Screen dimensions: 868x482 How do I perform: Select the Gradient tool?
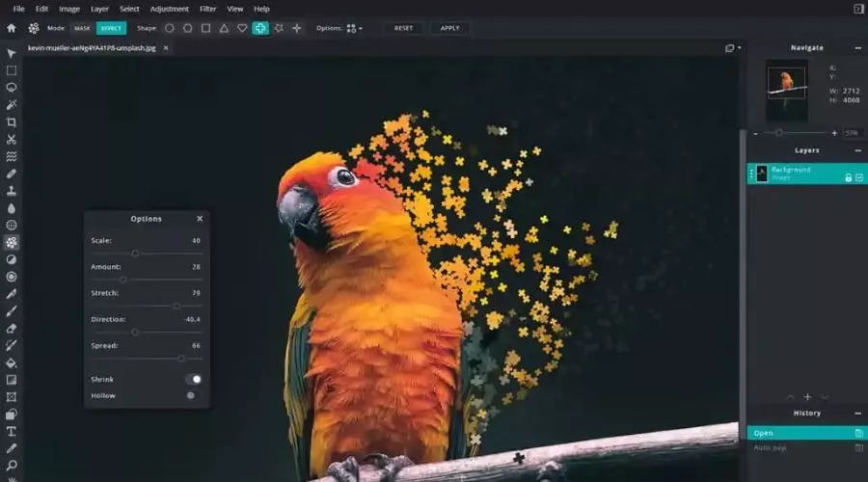[x=11, y=380]
